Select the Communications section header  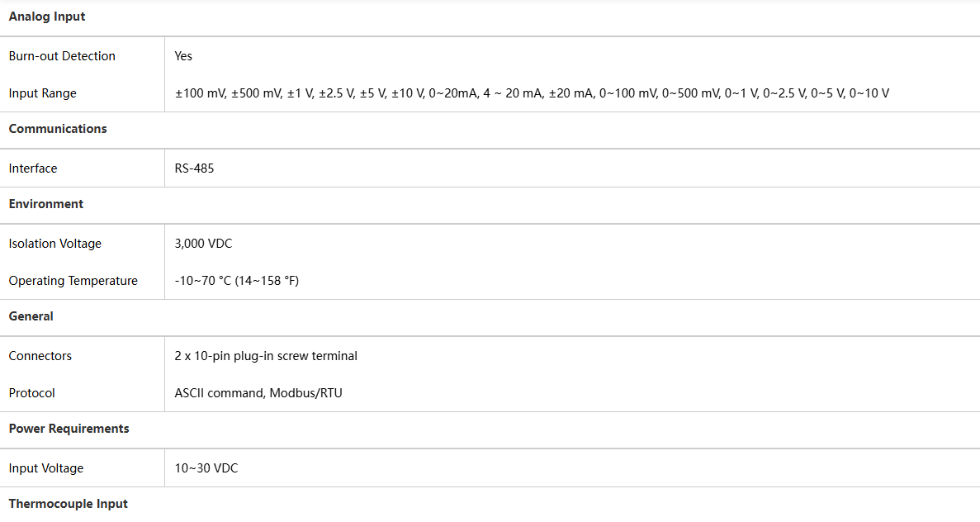click(x=58, y=129)
